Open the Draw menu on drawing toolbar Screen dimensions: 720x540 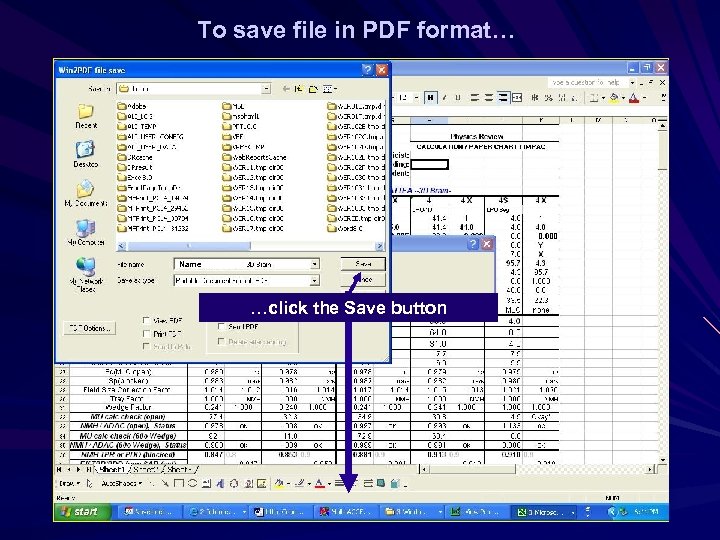click(x=69, y=483)
